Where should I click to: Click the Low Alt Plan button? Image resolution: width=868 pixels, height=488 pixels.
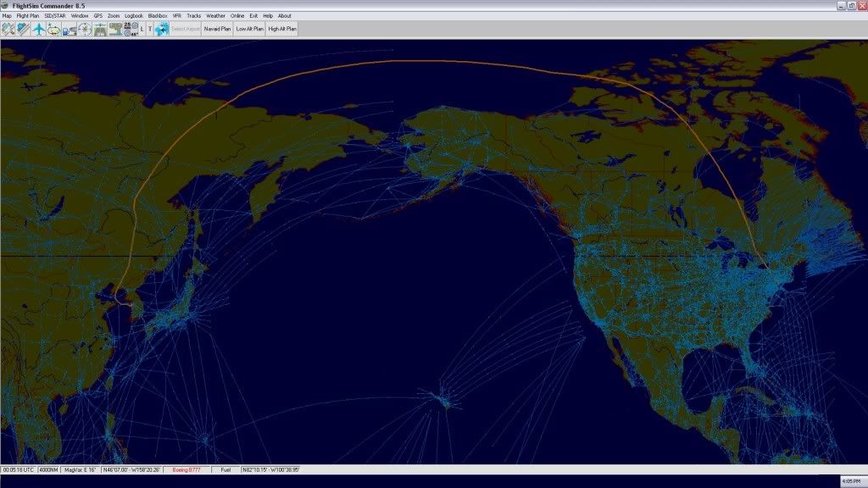tap(250, 29)
